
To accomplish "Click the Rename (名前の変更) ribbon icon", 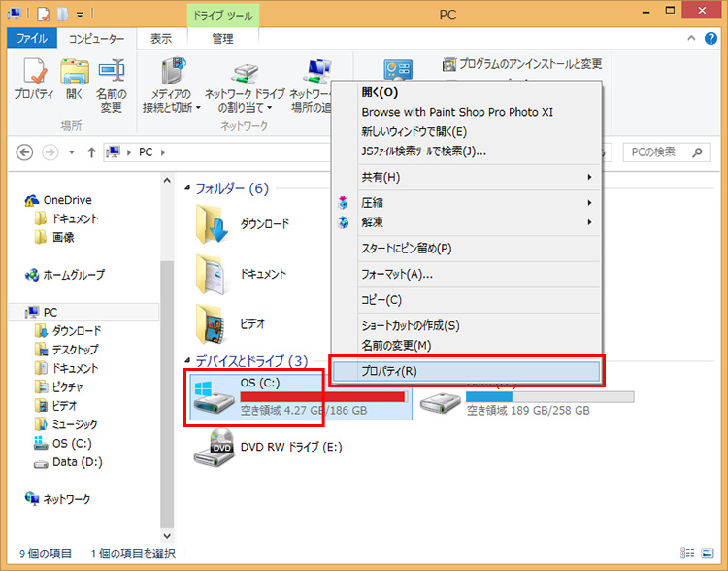I will click(x=112, y=85).
